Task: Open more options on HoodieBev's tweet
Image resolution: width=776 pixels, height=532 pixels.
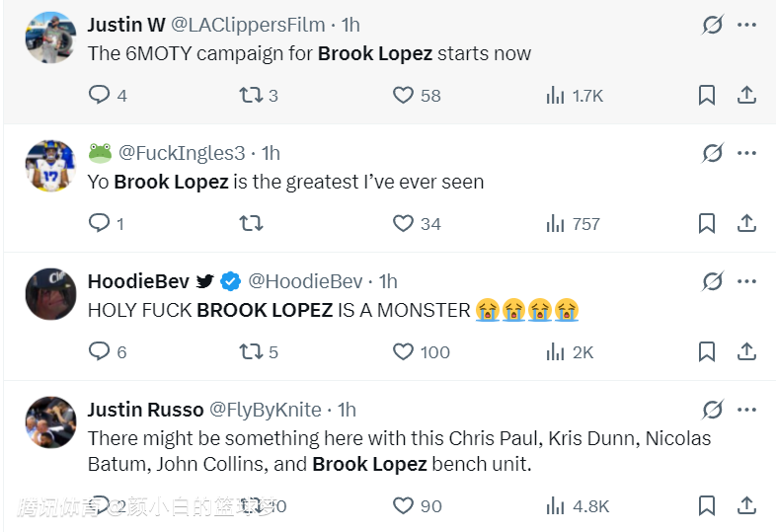Action: coord(747,281)
